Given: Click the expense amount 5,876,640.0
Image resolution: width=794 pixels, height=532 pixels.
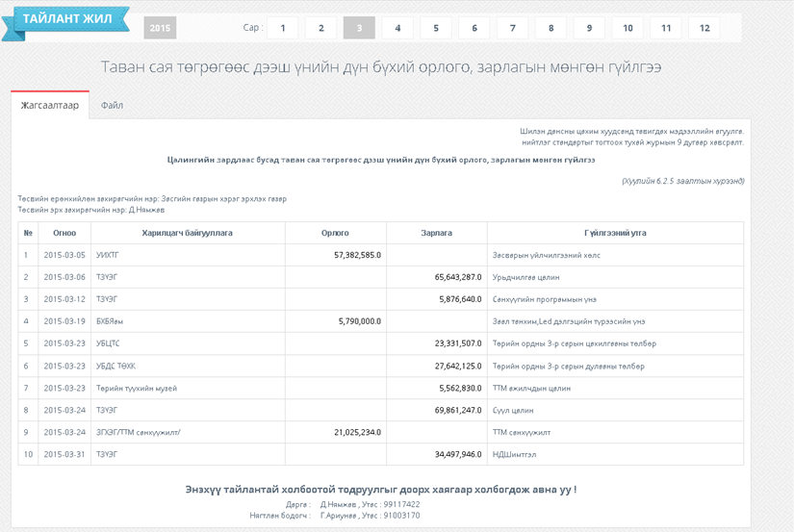Looking at the screenshot, I should tap(460, 299).
